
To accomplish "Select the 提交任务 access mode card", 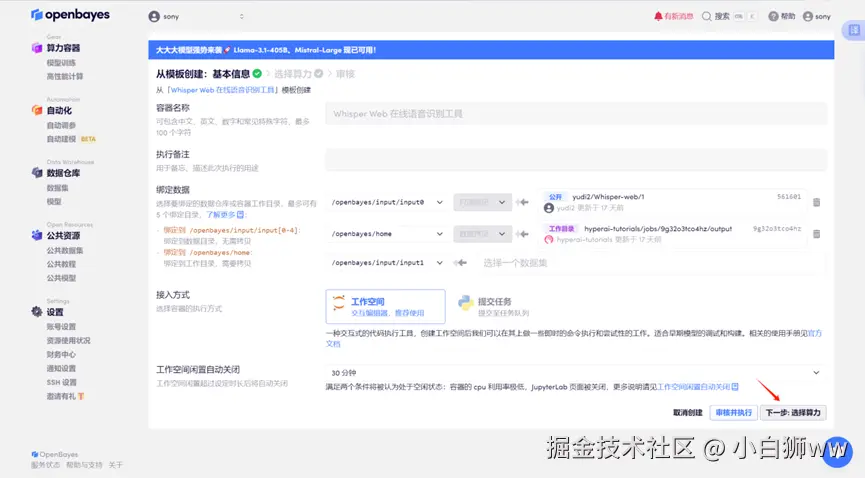I will pos(494,306).
